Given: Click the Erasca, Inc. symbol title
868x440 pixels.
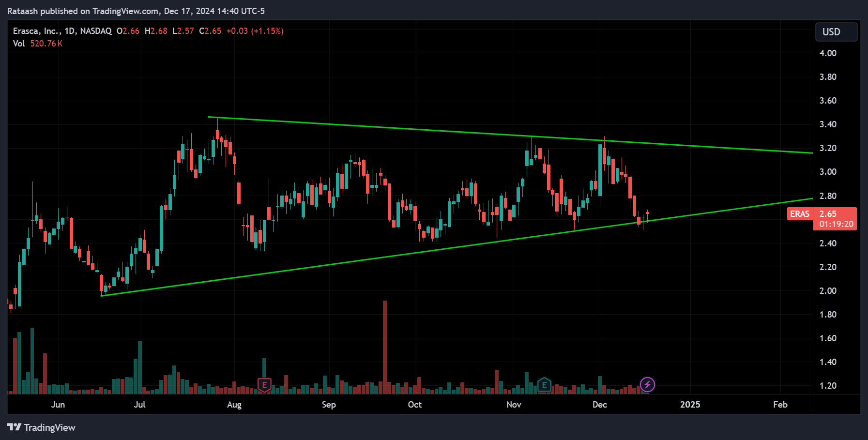Looking at the screenshot, I should (x=37, y=31).
